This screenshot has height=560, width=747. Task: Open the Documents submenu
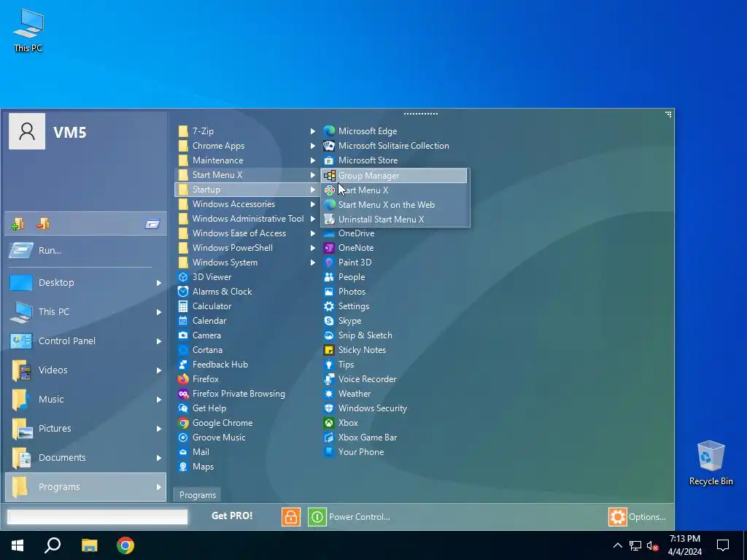pos(86,458)
